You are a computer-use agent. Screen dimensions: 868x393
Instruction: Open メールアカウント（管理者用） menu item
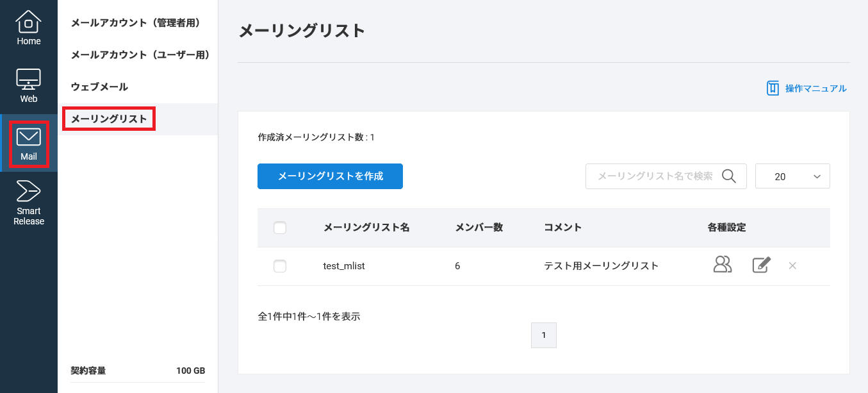(x=136, y=23)
